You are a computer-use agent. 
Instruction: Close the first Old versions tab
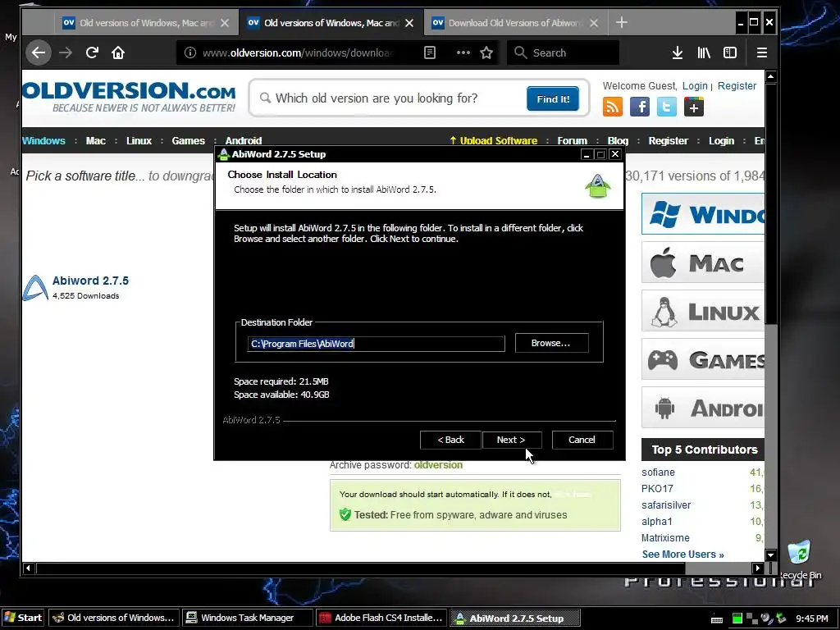pos(225,23)
